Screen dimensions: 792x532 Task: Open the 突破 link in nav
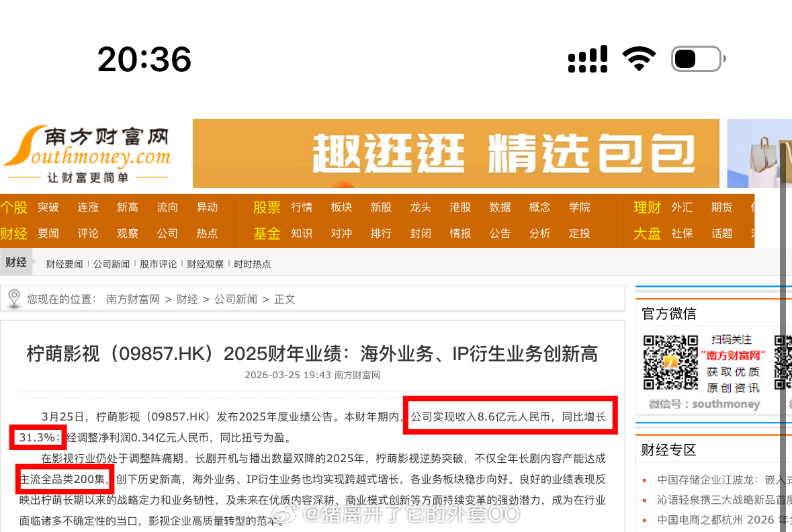[x=48, y=207]
